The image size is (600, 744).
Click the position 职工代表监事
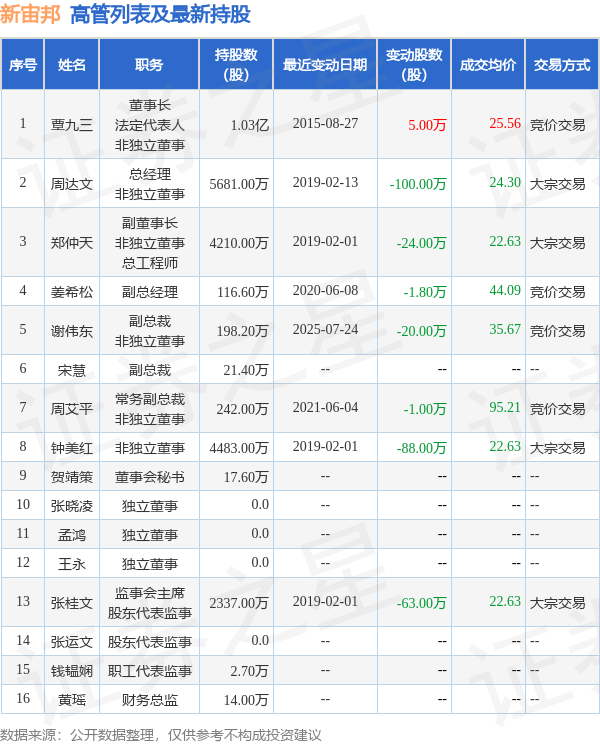click(149, 670)
